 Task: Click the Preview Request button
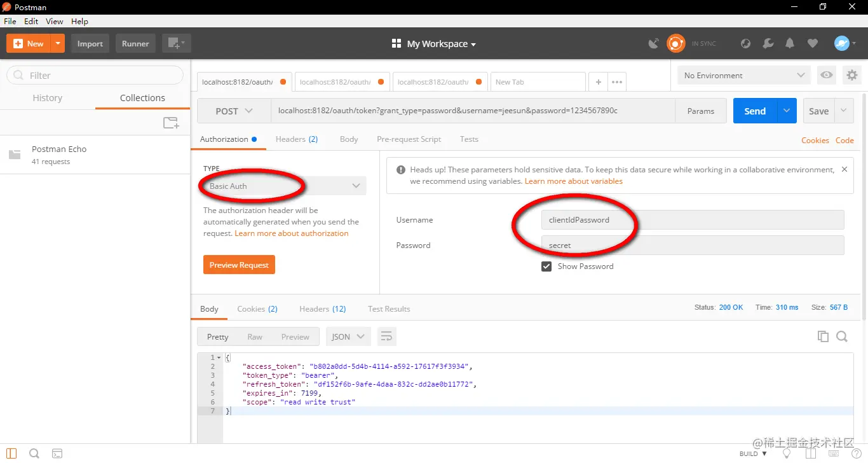[x=239, y=265]
